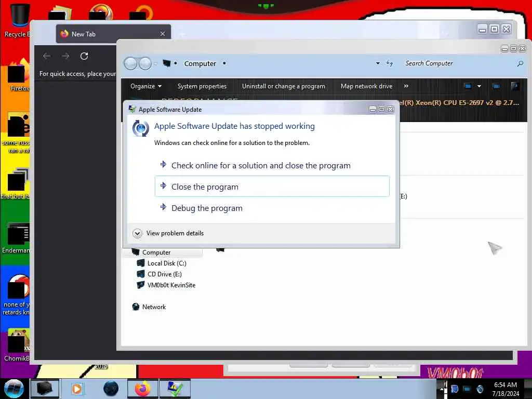Reload the page in Firefox
532x399 pixels.
(84, 56)
